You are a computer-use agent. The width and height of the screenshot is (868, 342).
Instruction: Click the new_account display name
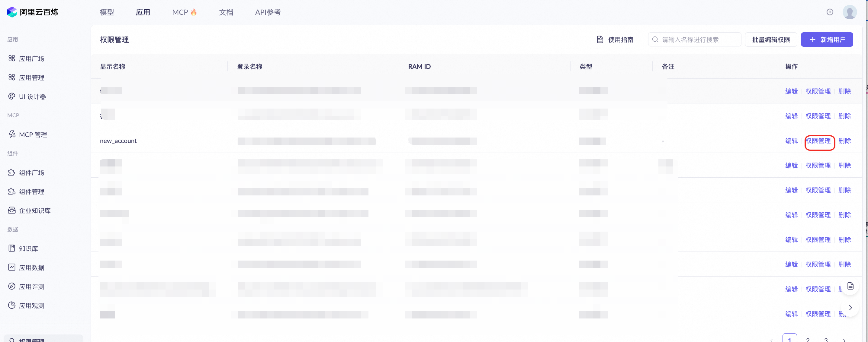tap(118, 141)
